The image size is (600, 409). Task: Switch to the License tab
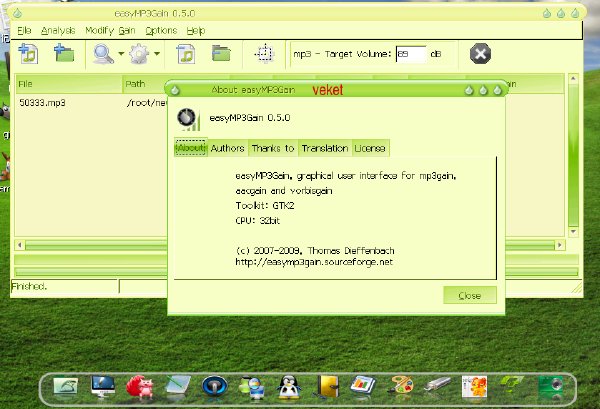coord(370,148)
